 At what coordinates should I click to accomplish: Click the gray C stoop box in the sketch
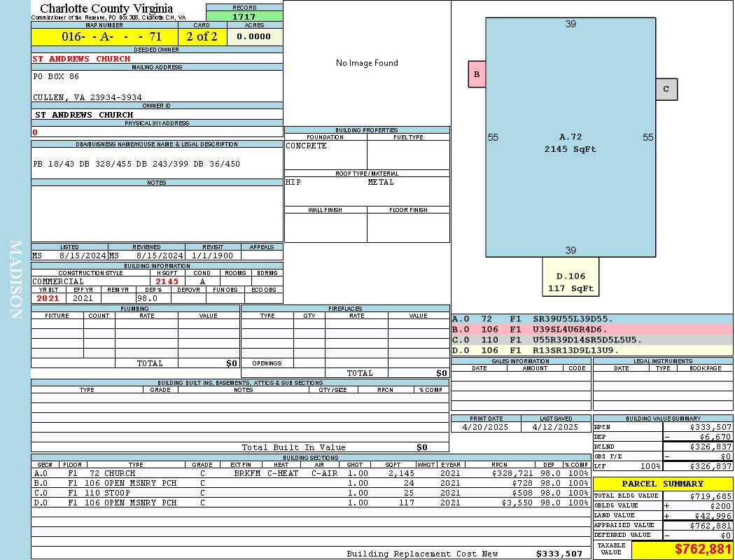point(666,89)
